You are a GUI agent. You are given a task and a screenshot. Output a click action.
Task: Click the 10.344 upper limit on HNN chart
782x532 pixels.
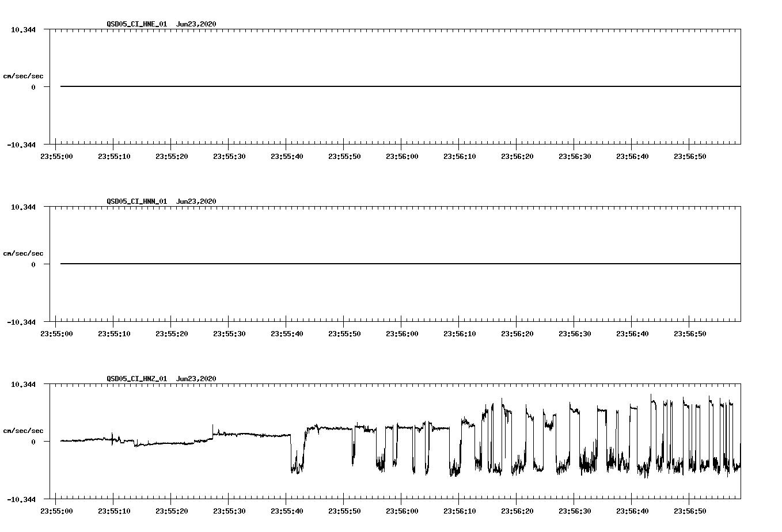(x=23, y=207)
